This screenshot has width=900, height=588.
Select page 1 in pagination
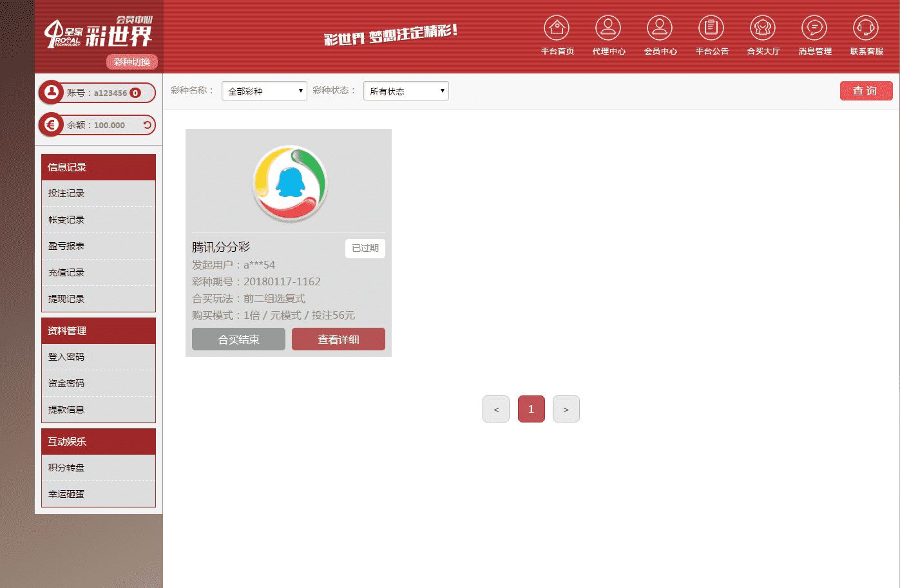531,409
